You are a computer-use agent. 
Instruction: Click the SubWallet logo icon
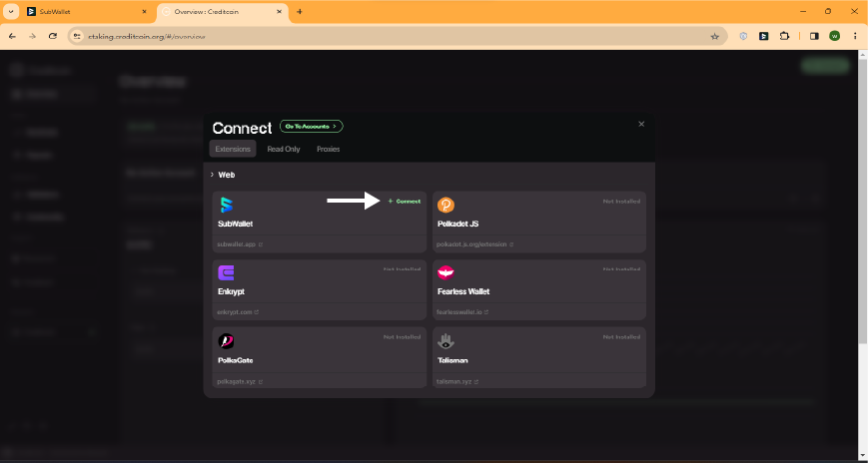(x=227, y=205)
